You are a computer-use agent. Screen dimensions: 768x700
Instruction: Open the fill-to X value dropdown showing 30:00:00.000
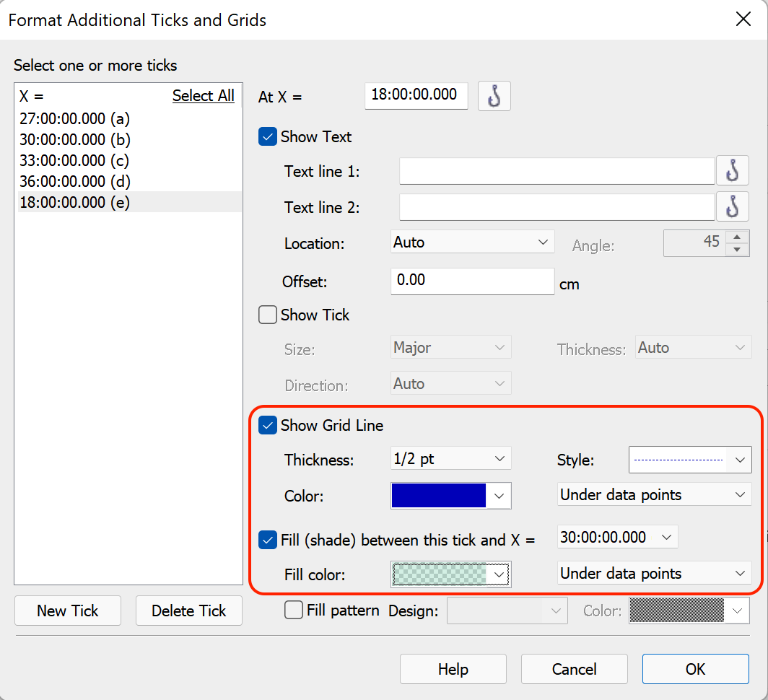coord(617,537)
